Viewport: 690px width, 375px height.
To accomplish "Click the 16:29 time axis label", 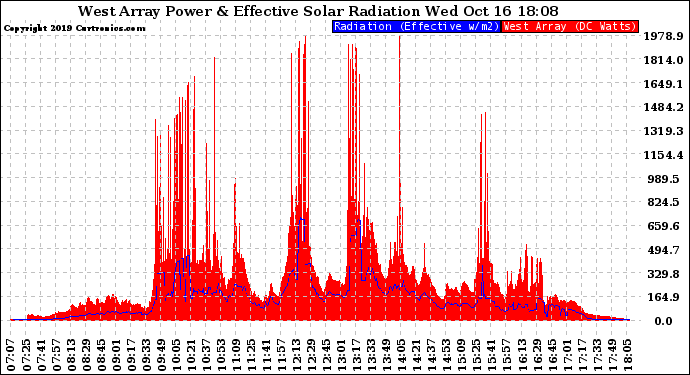I will [536, 355].
